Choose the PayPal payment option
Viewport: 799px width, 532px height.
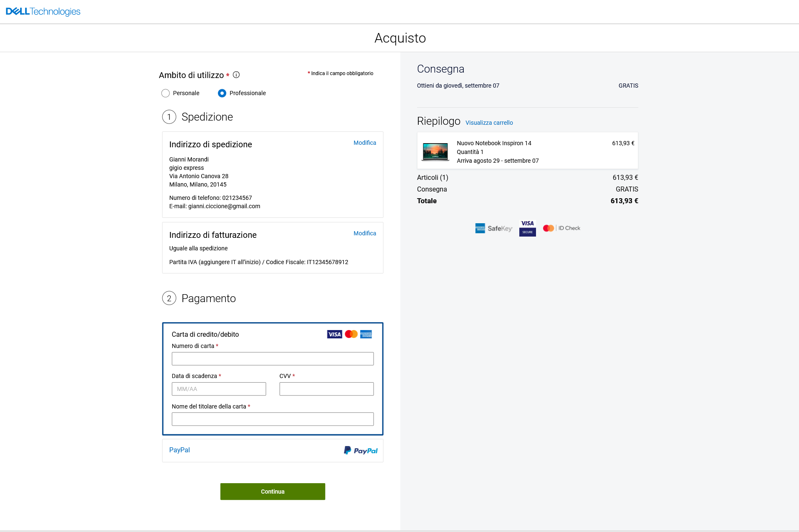[180, 450]
